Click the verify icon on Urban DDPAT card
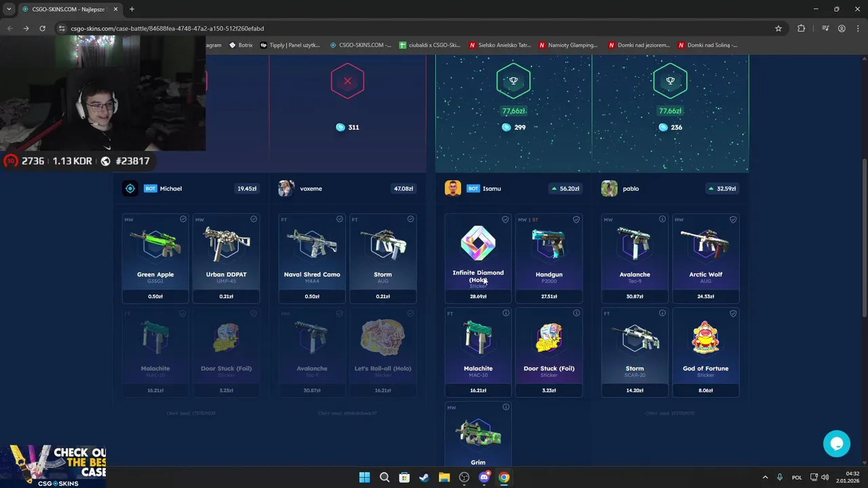 [x=254, y=220]
